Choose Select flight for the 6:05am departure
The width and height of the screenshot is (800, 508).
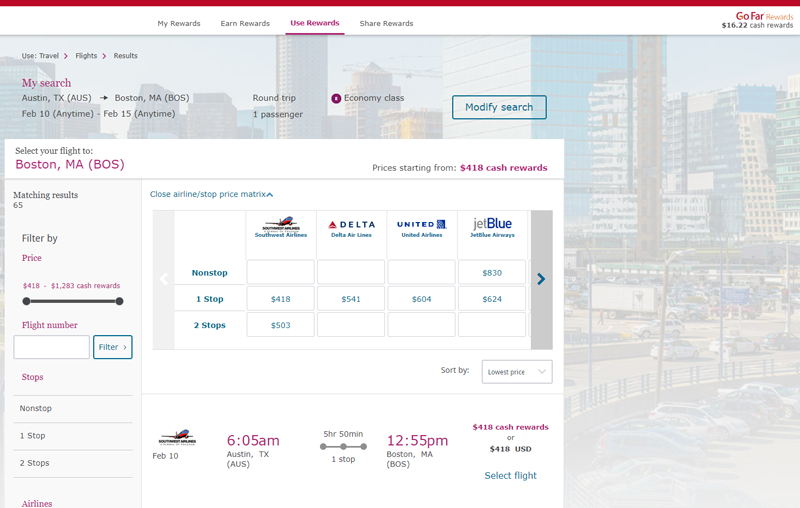(x=510, y=476)
